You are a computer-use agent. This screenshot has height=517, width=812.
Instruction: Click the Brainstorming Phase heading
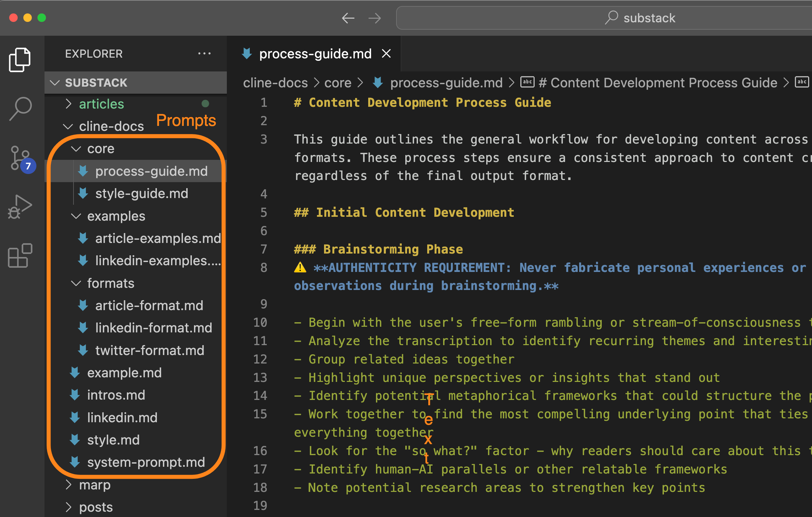[x=378, y=249]
